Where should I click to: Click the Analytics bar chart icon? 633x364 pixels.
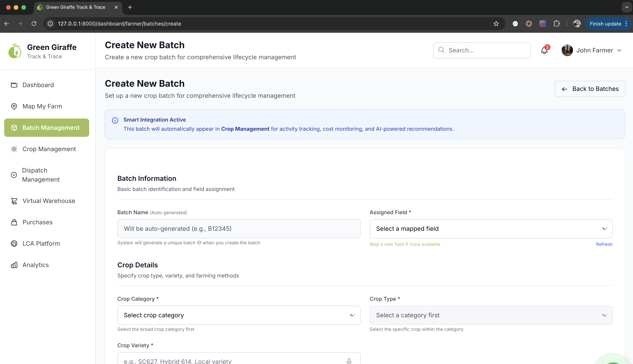click(14, 265)
